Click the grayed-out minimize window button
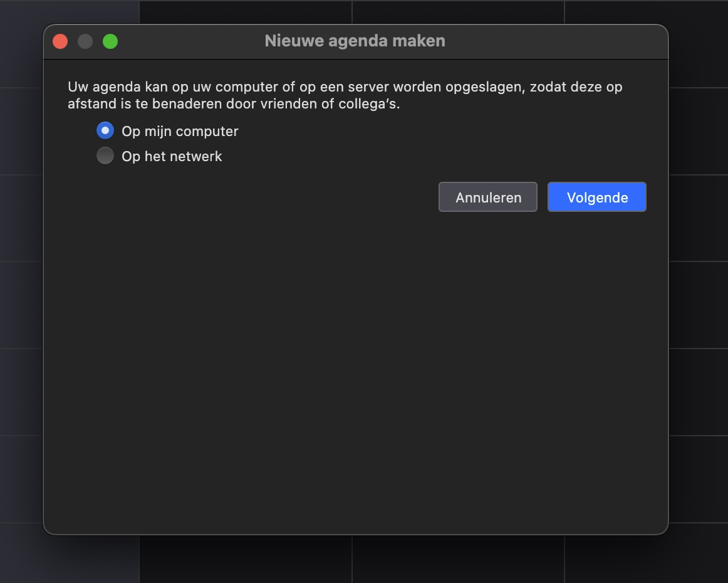 (x=85, y=41)
